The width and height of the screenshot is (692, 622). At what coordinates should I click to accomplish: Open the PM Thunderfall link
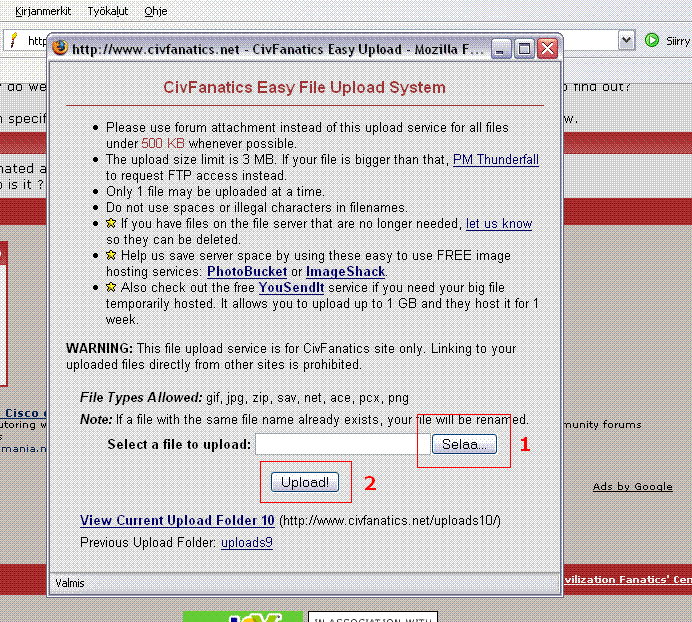pyautogui.click(x=496, y=159)
